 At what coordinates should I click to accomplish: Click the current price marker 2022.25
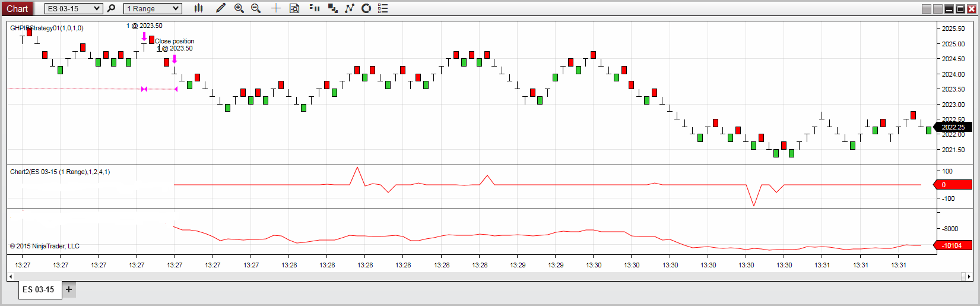[953, 127]
